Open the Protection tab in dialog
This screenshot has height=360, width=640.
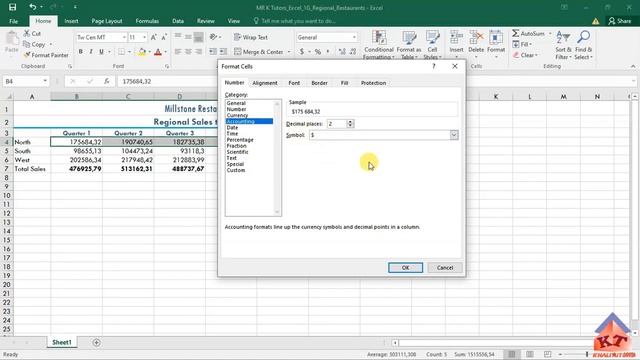pos(373,83)
